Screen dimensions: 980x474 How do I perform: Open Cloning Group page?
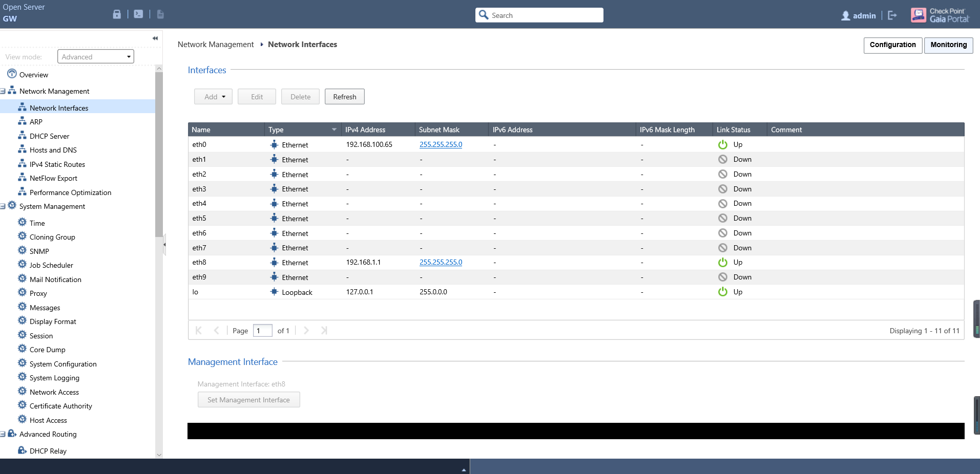52,237
